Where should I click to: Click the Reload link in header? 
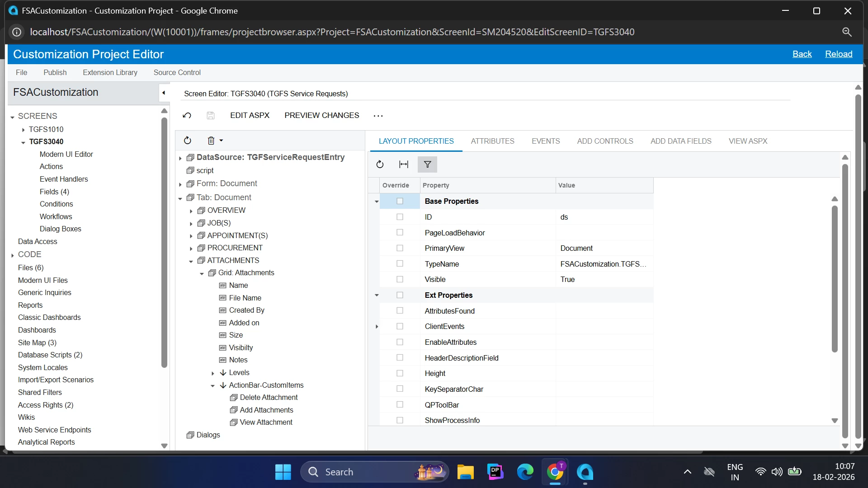pyautogui.click(x=839, y=54)
